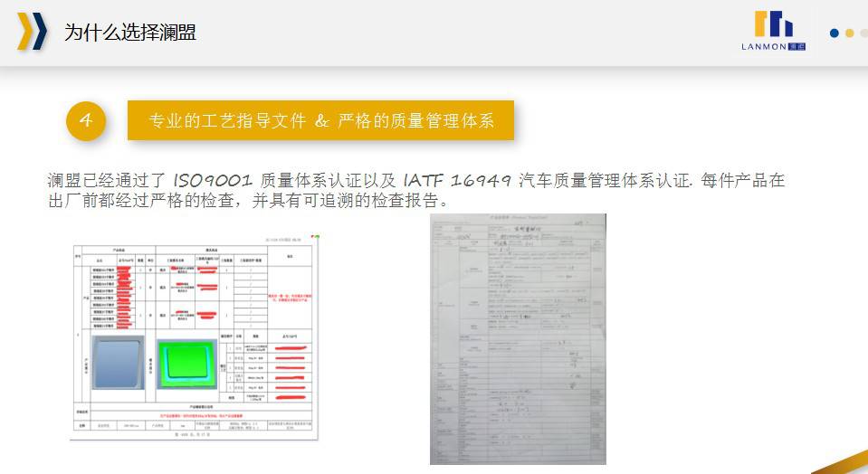Click the green part image in the document
Image resolution: width=868 pixels, height=474 pixels.
(186, 365)
